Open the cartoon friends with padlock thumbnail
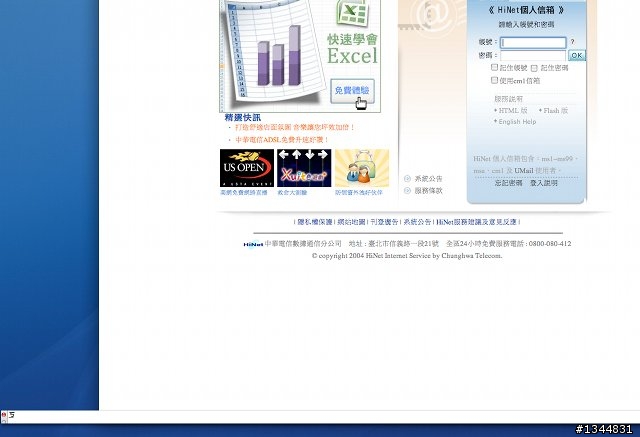The height and width of the screenshot is (437, 640). [362, 168]
